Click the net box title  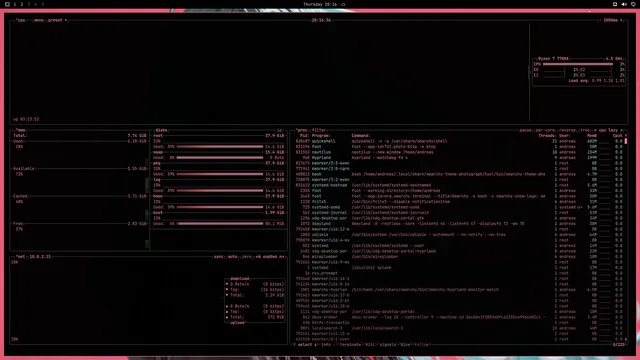[21, 257]
